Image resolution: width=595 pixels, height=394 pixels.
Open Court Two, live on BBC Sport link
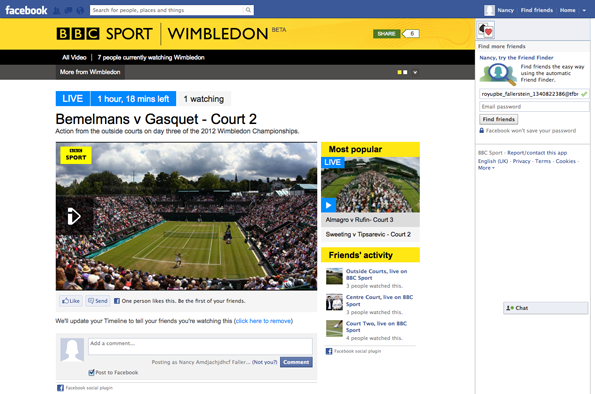(376, 327)
